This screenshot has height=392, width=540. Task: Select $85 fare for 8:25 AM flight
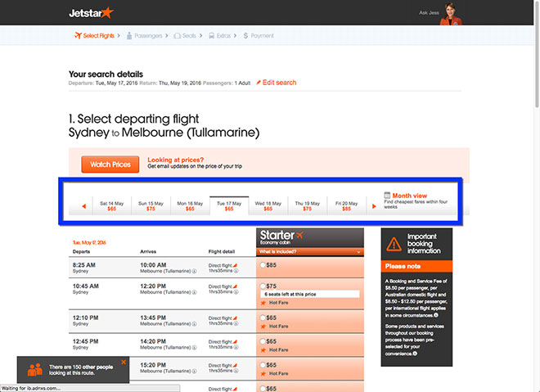coord(263,265)
